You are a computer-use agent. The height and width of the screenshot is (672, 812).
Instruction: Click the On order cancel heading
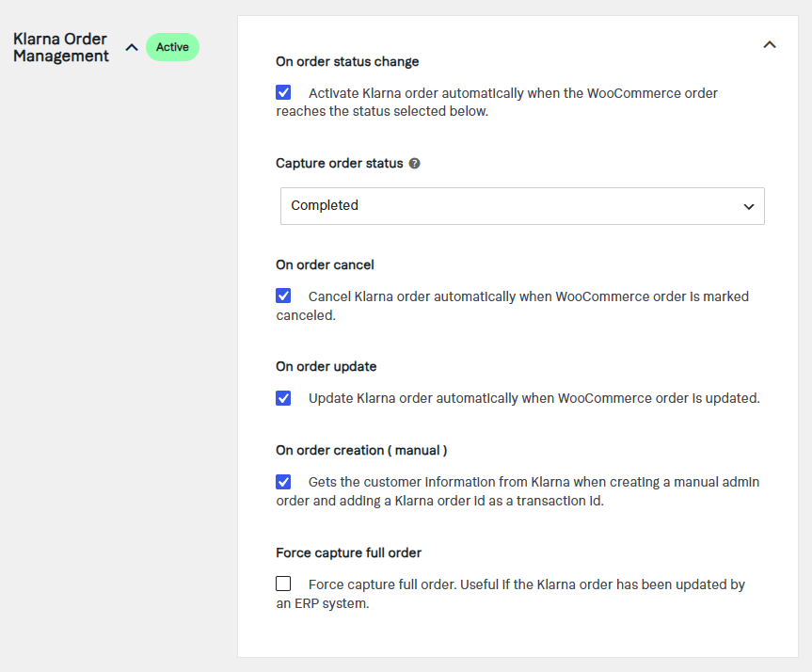[325, 264]
